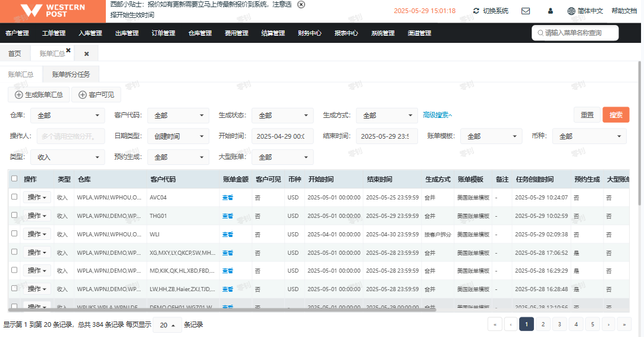Click the 开始时间 date field

click(x=282, y=136)
